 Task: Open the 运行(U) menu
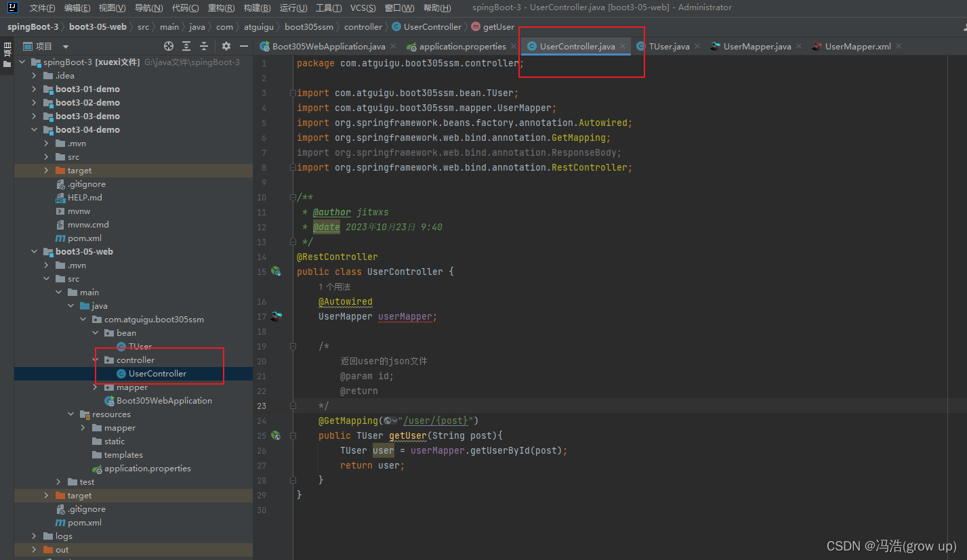tap(293, 7)
